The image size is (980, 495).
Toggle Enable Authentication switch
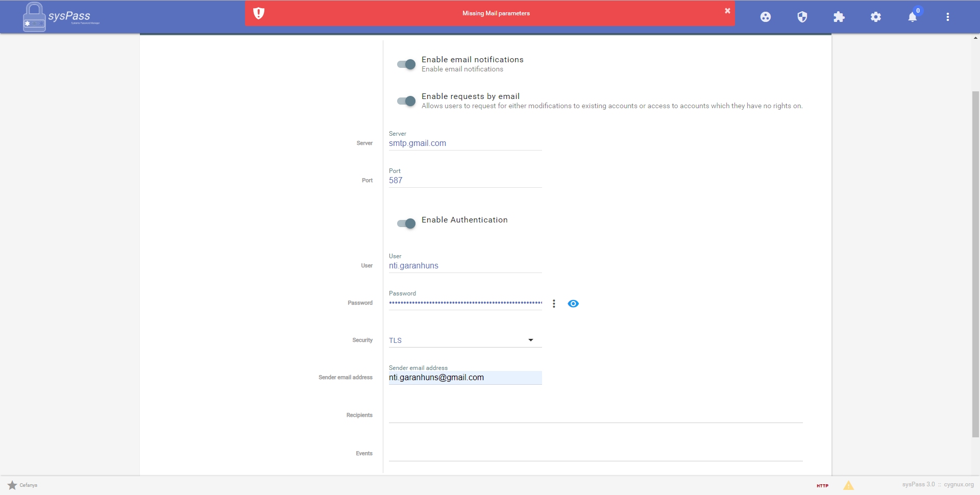[406, 224]
